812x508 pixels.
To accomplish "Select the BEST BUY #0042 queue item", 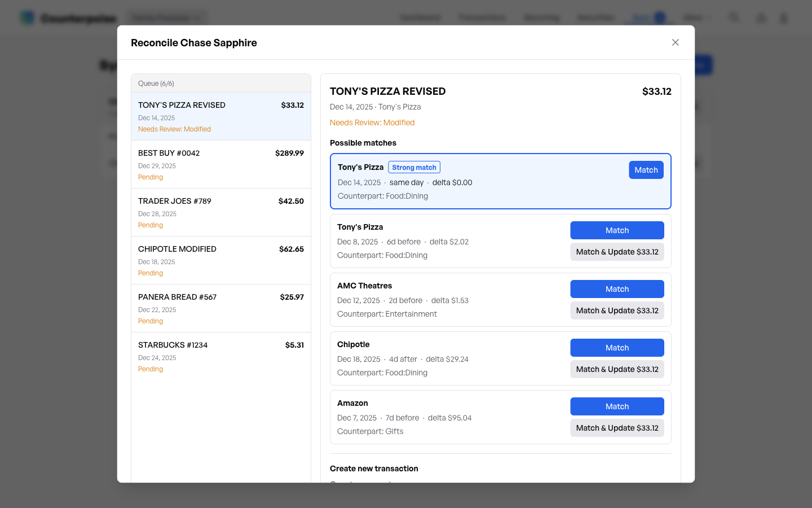I will [x=221, y=164].
